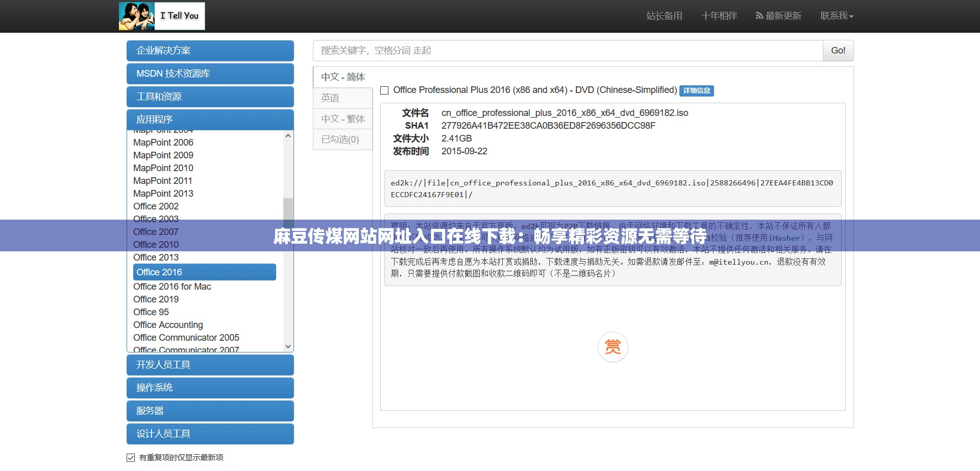Open the 站长备用 nav link
The height and width of the screenshot is (471, 980).
(664, 16)
